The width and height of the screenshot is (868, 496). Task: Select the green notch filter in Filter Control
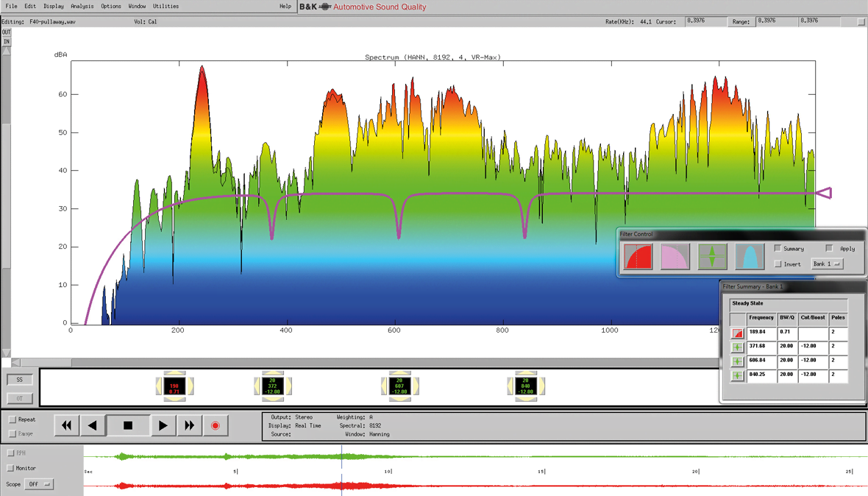coord(713,257)
